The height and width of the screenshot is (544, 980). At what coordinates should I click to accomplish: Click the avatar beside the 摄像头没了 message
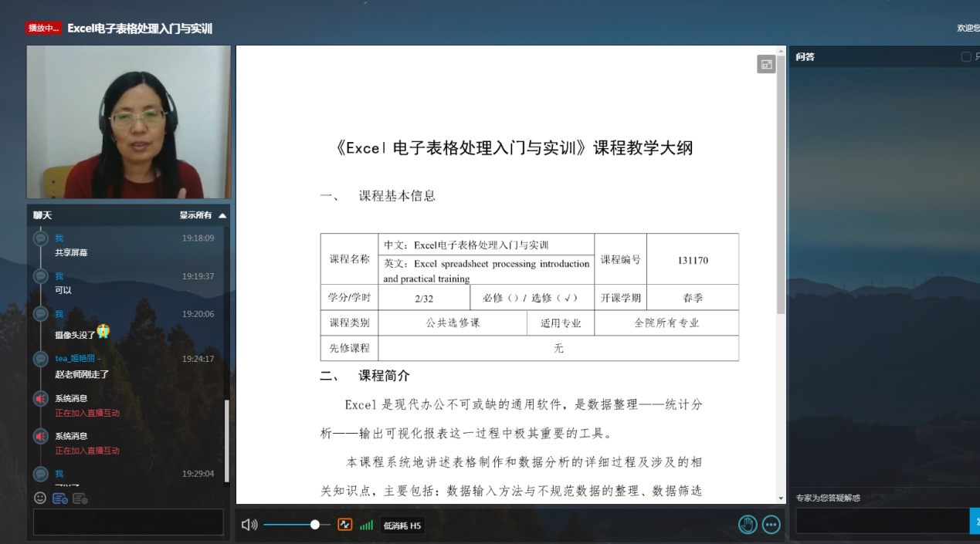[x=41, y=314]
